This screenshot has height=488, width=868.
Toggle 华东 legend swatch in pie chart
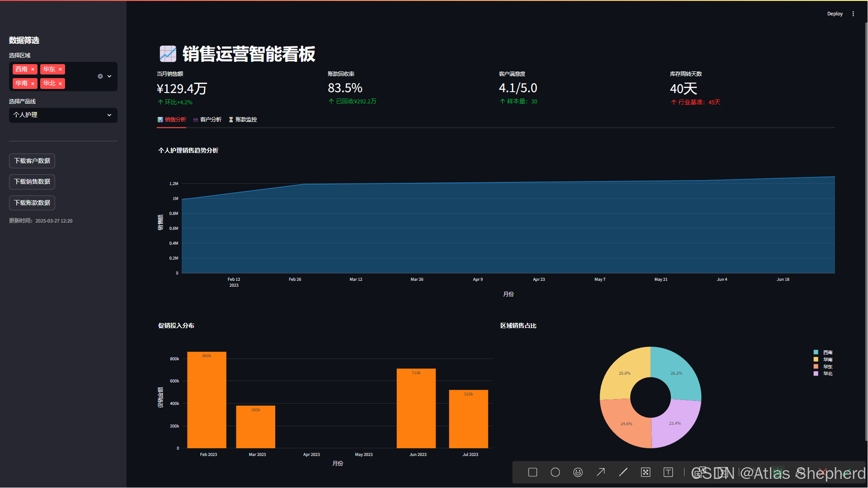click(816, 367)
